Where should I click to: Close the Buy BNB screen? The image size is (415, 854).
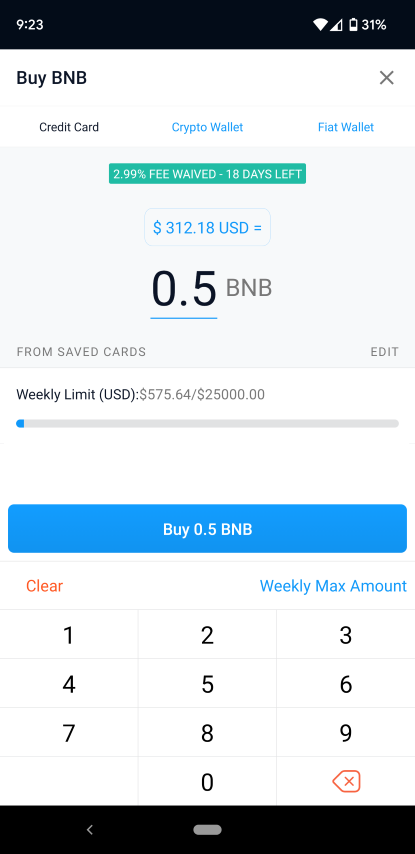(x=386, y=78)
